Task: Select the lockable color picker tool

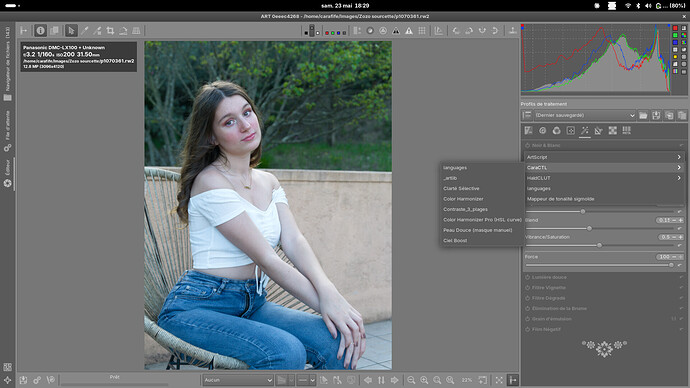Action: click(x=97, y=30)
